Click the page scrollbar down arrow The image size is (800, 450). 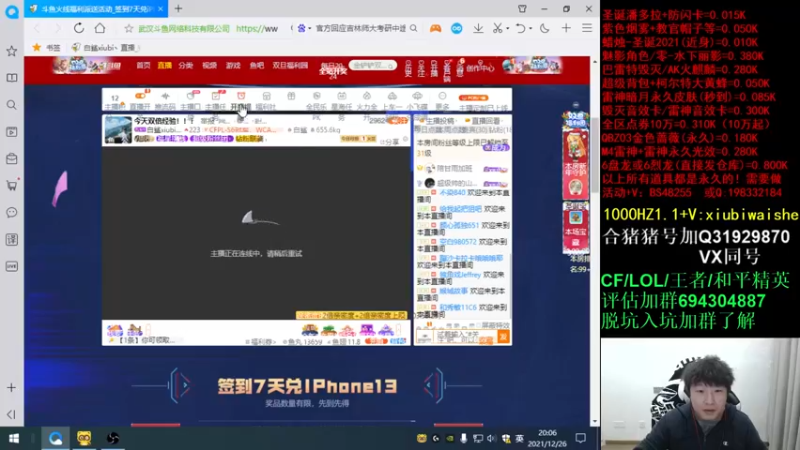pyautogui.click(x=594, y=421)
